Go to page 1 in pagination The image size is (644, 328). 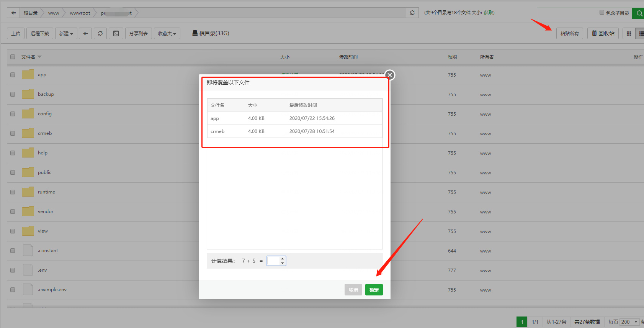point(522,322)
